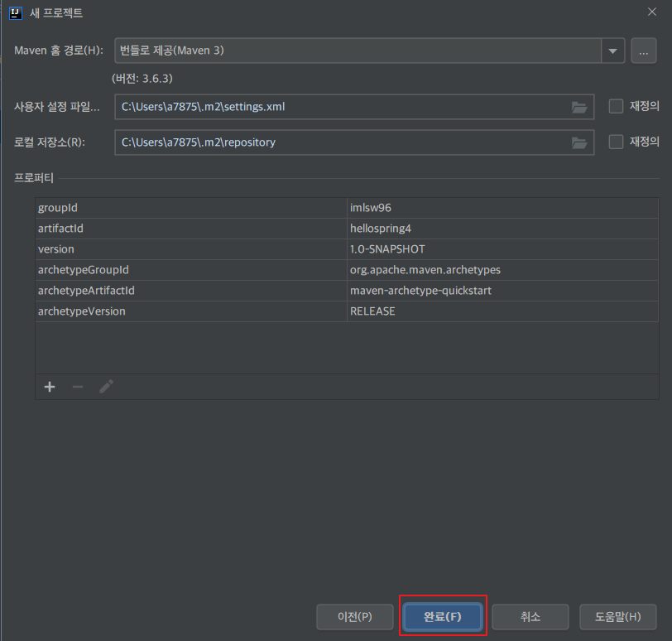Open the Maven home path dropdown
The image size is (672, 641).
click(x=613, y=51)
